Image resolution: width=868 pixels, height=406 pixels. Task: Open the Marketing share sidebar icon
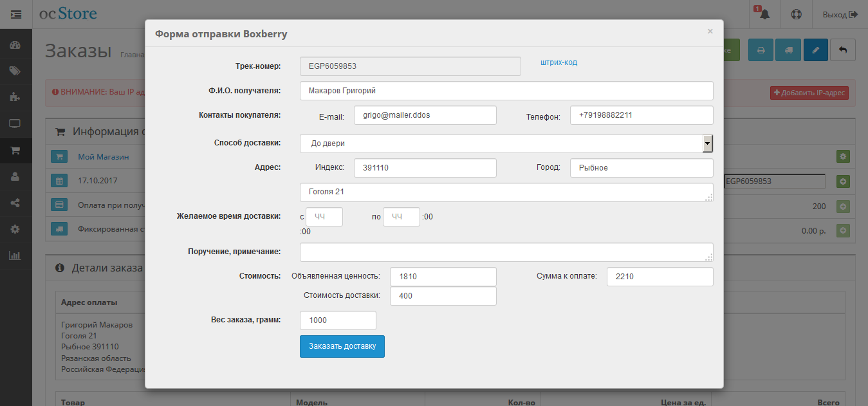click(15, 203)
